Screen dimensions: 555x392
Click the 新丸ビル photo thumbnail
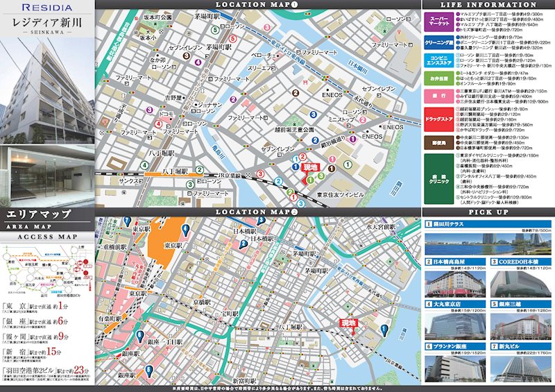(x=520, y=366)
